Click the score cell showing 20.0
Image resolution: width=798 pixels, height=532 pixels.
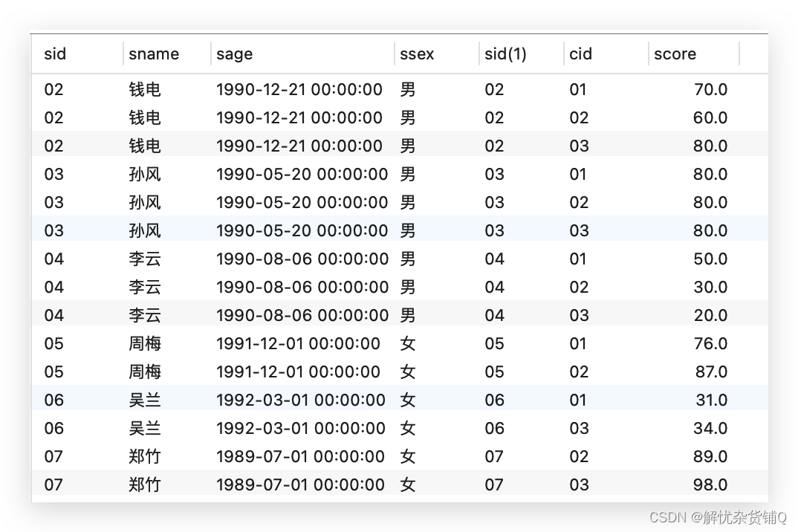(x=710, y=316)
